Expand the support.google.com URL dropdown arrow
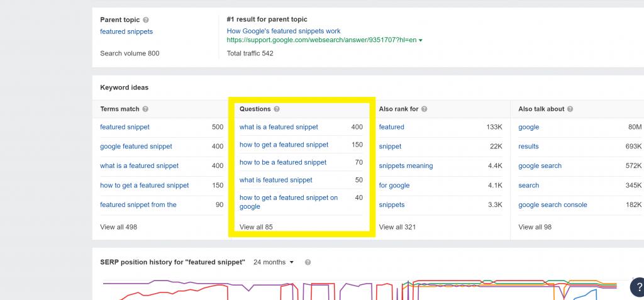Screen dimensions: 644x300 [421, 40]
